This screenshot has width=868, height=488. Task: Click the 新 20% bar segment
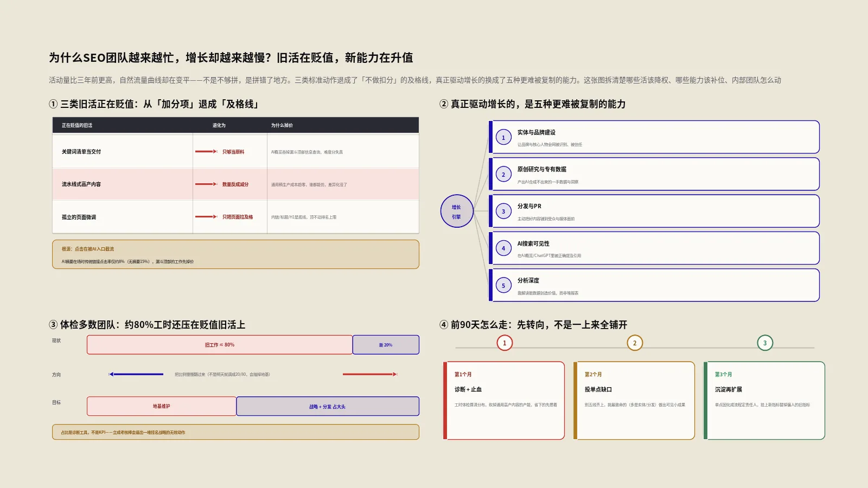point(386,345)
